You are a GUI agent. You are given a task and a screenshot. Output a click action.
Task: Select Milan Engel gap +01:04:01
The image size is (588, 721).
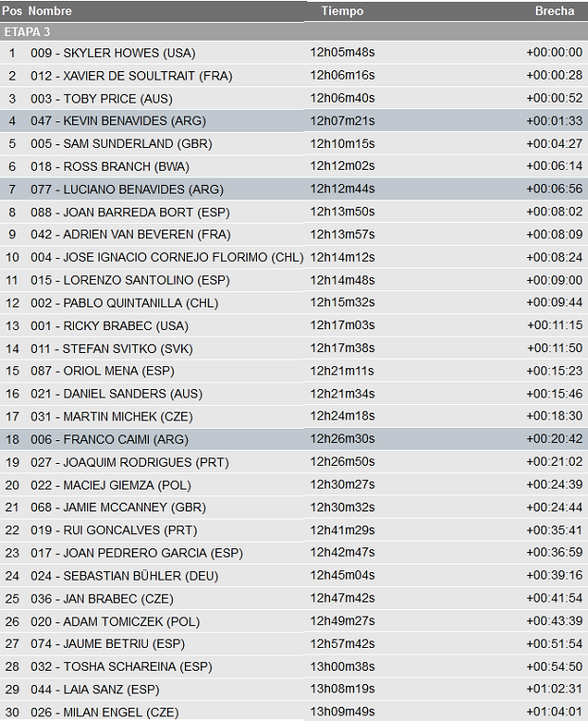[554, 712]
